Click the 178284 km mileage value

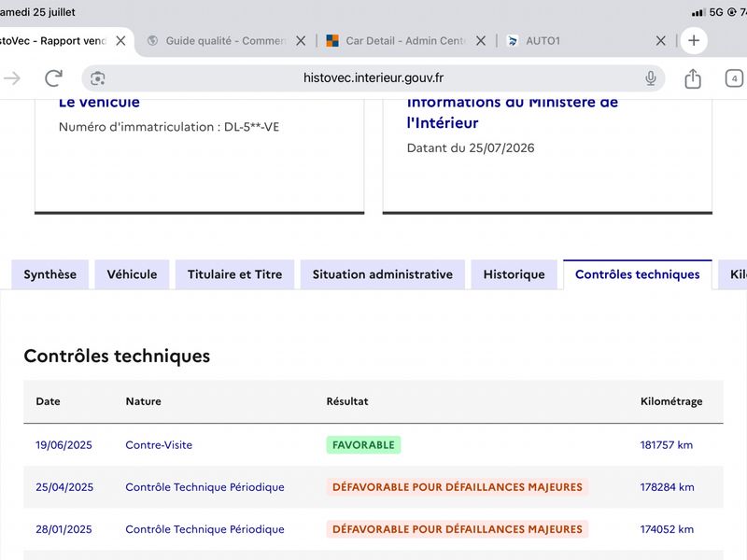pyautogui.click(x=667, y=487)
